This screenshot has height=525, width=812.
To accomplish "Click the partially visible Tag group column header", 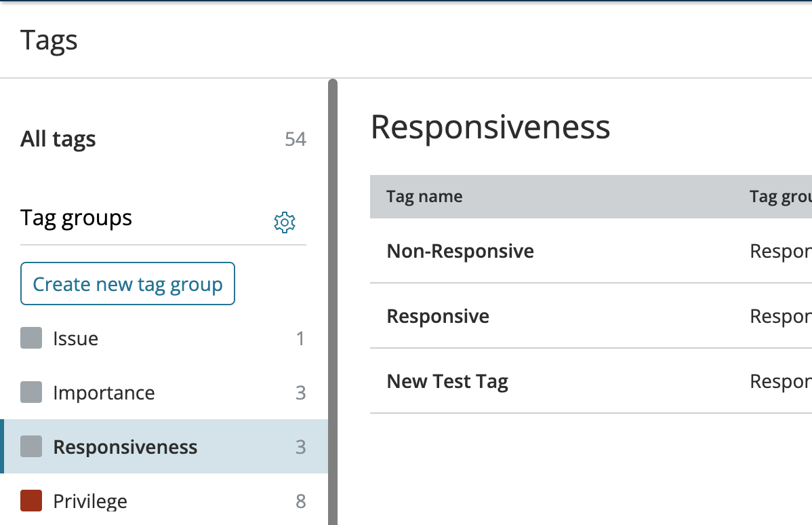I will [x=780, y=197].
